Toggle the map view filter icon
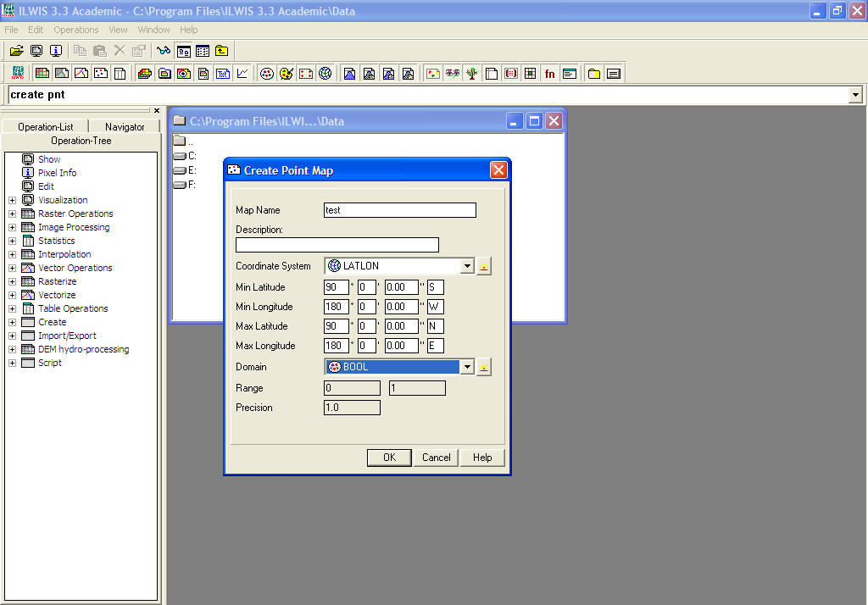 [184, 73]
